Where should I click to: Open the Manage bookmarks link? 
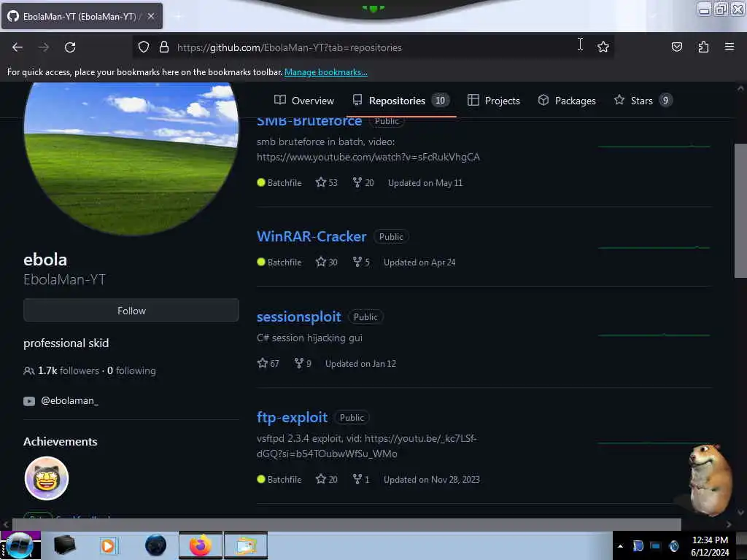[x=326, y=72]
